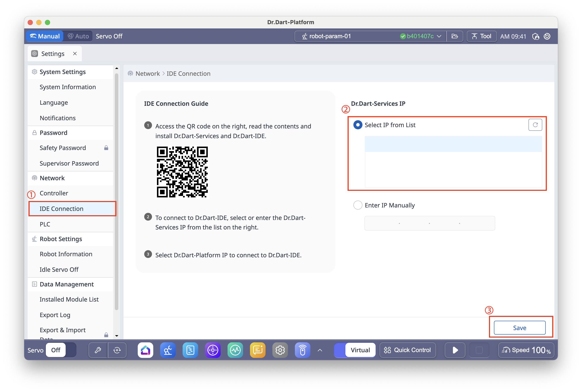Click the Save button

coord(519,328)
